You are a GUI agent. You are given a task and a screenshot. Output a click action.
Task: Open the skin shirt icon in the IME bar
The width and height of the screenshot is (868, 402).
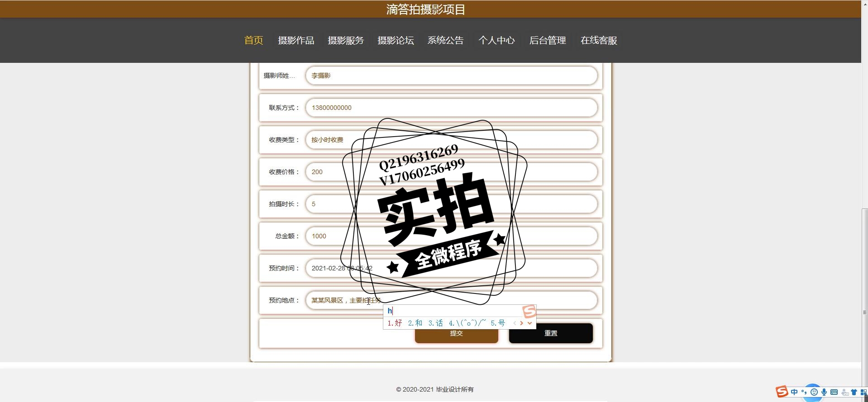854,392
